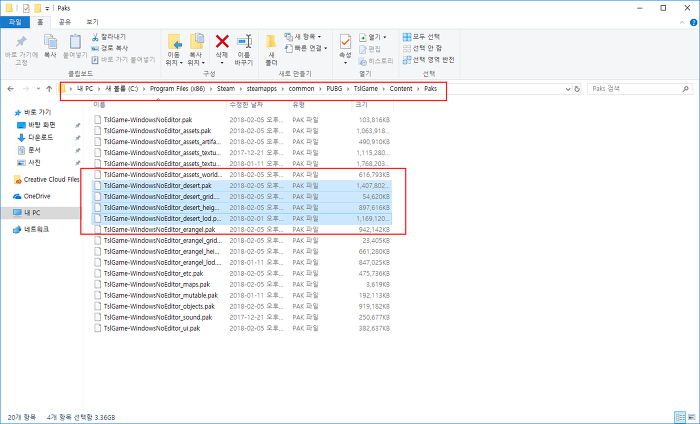
Task: Click Content in the address path
Action: (401, 89)
